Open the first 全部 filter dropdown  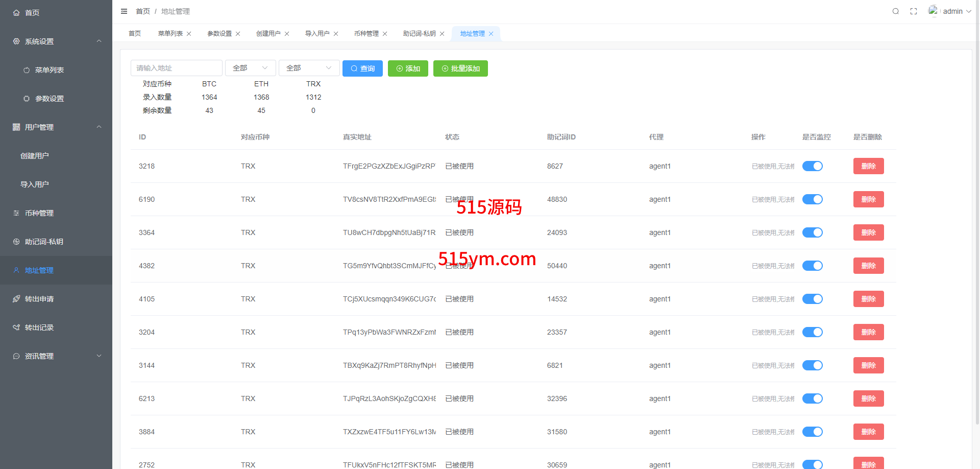pos(250,68)
